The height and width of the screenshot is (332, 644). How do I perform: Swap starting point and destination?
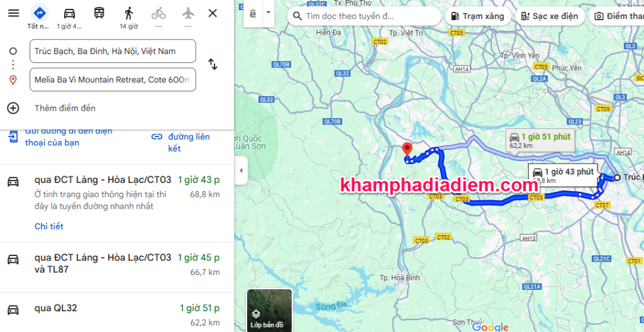213,64
